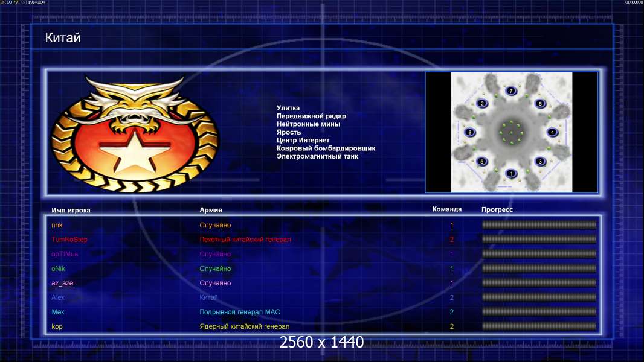Click the Нейтронные мины line
The image size is (644, 362).
click(308, 124)
